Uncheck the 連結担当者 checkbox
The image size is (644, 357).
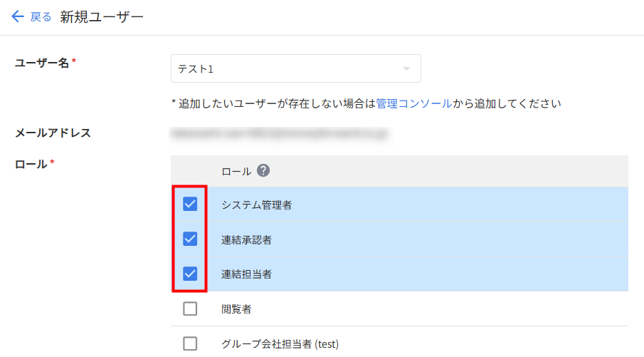click(x=190, y=274)
